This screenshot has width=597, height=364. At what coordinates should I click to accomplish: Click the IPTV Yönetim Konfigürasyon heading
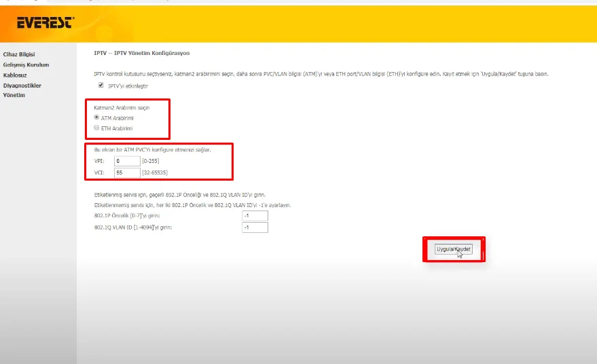(141, 53)
